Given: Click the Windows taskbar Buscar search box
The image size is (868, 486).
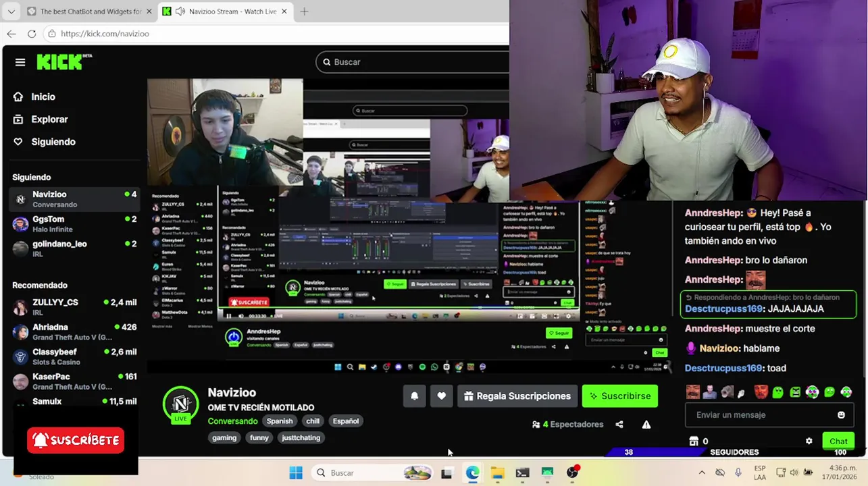Looking at the screenshot, I should (x=374, y=473).
